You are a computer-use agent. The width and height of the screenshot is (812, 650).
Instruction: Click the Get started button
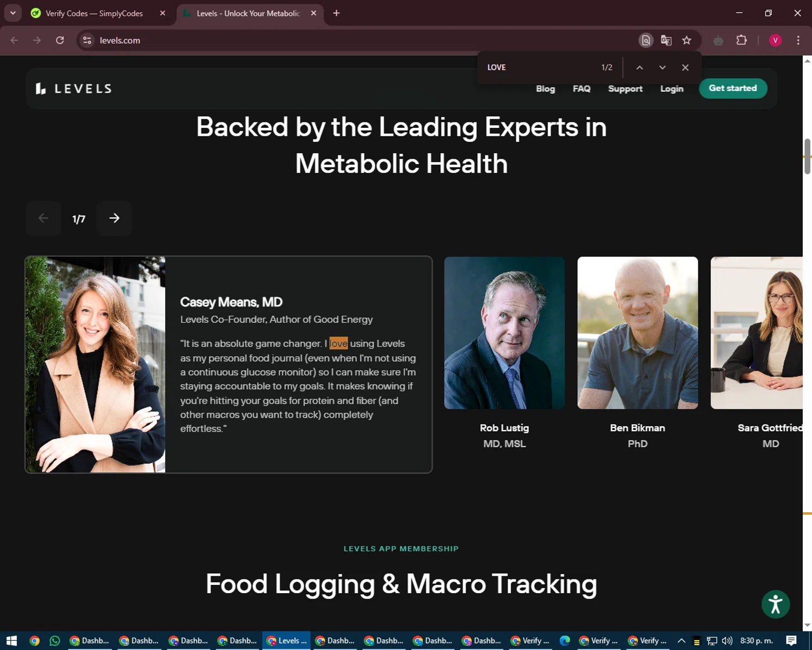tap(733, 88)
